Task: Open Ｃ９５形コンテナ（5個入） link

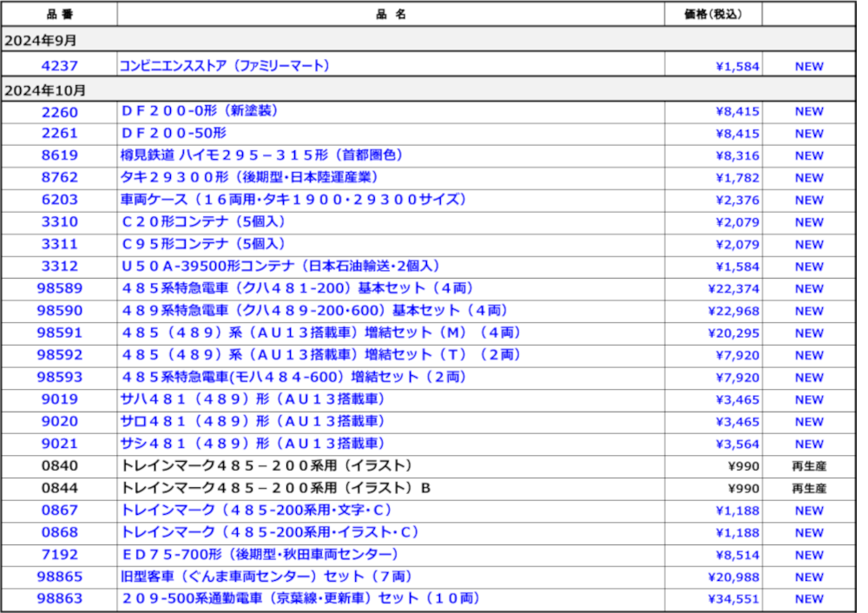Action: pos(202,244)
